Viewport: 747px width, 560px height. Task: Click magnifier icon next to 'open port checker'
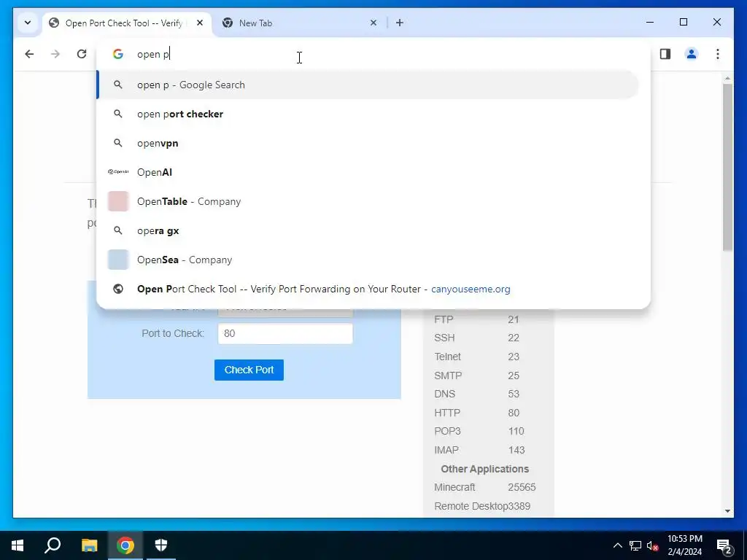click(x=118, y=114)
